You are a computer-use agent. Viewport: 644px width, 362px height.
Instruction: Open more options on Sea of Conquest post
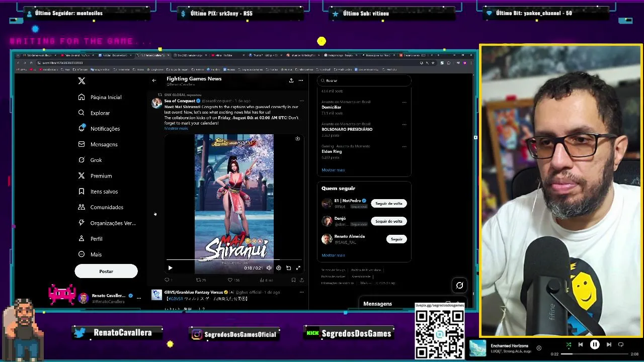tap(301, 101)
